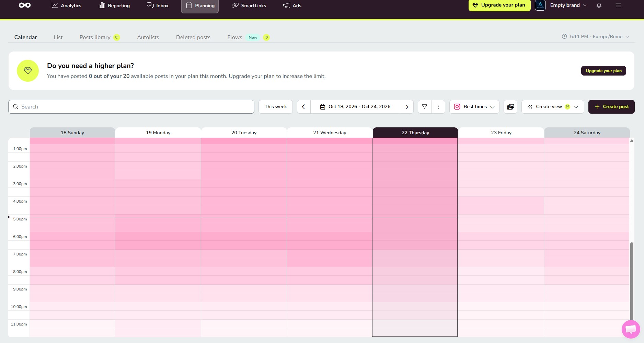Select the 24 Saturday column header

click(x=587, y=133)
